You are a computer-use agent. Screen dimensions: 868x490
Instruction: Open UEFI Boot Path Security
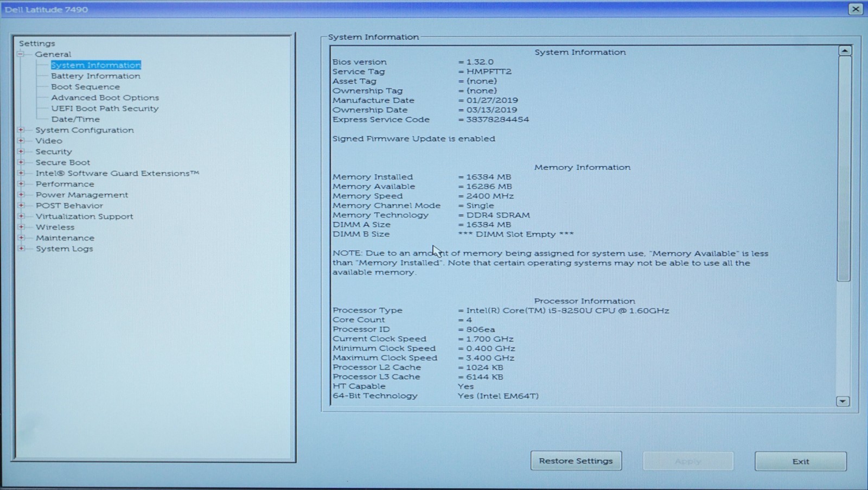[x=105, y=109]
